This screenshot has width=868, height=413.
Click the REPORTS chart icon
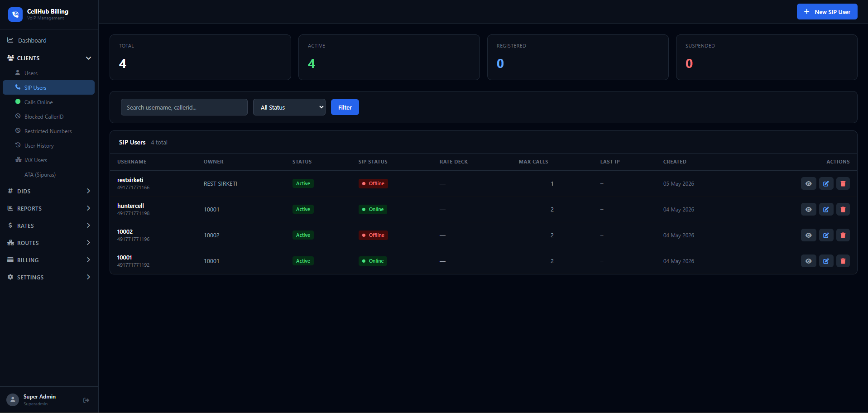point(10,208)
